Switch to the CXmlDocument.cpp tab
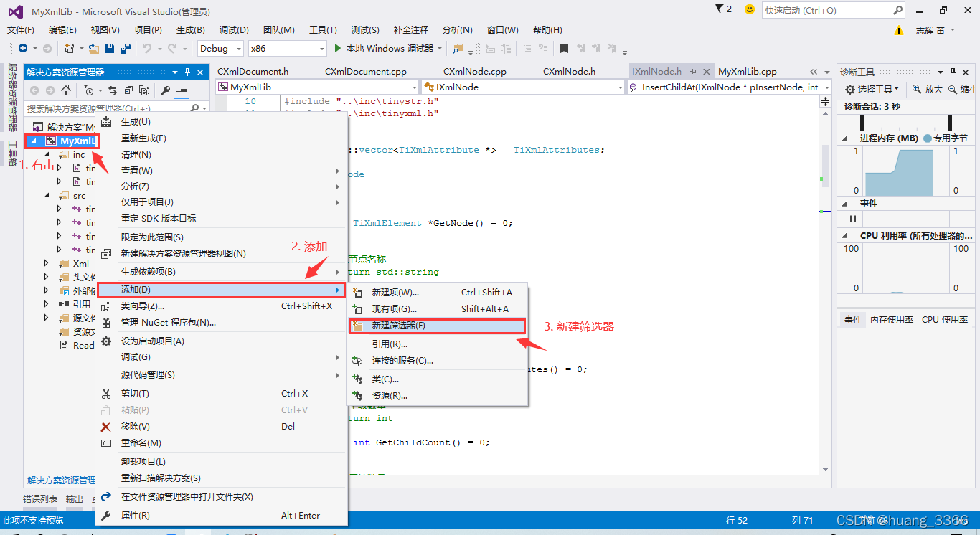The height and width of the screenshot is (535, 980). point(365,72)
